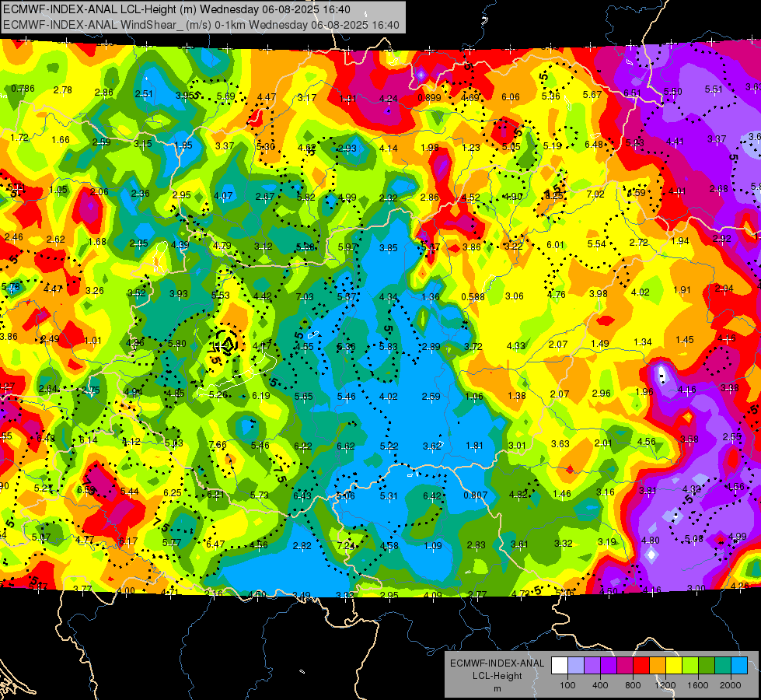
Task: Click ECMWF-INDEX-ANAL text in the legend box
Action: point(497,663)
